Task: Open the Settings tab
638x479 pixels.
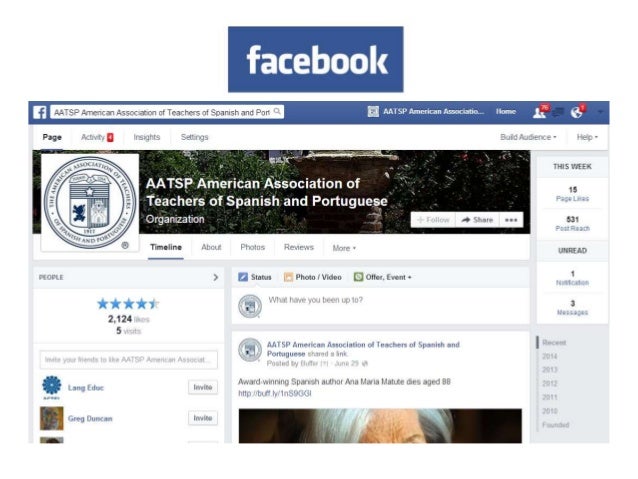Action: click(194, 137)
